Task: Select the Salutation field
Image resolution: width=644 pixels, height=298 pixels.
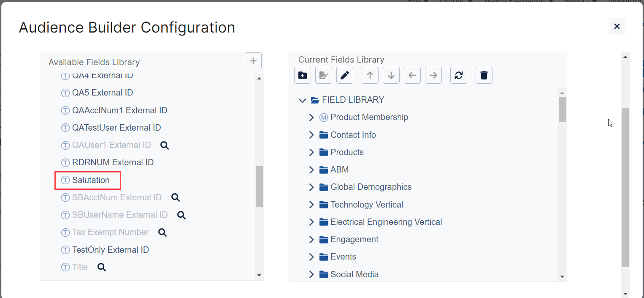Action: click(x=91, y=180)
